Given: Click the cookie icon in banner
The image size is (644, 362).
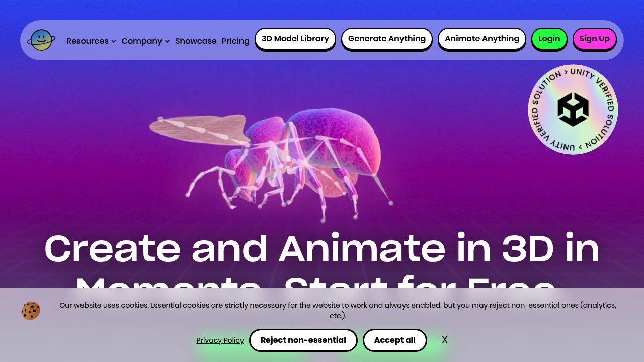Looking at the screenshot, I should (x=31, y=311).
